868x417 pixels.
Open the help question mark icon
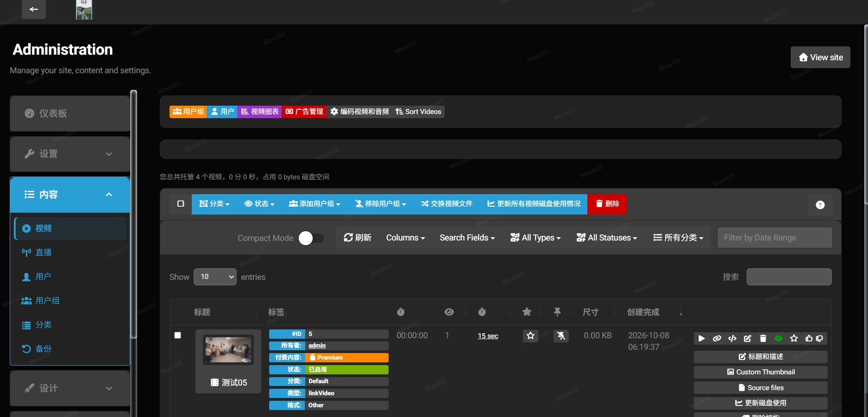click(820, 205)
